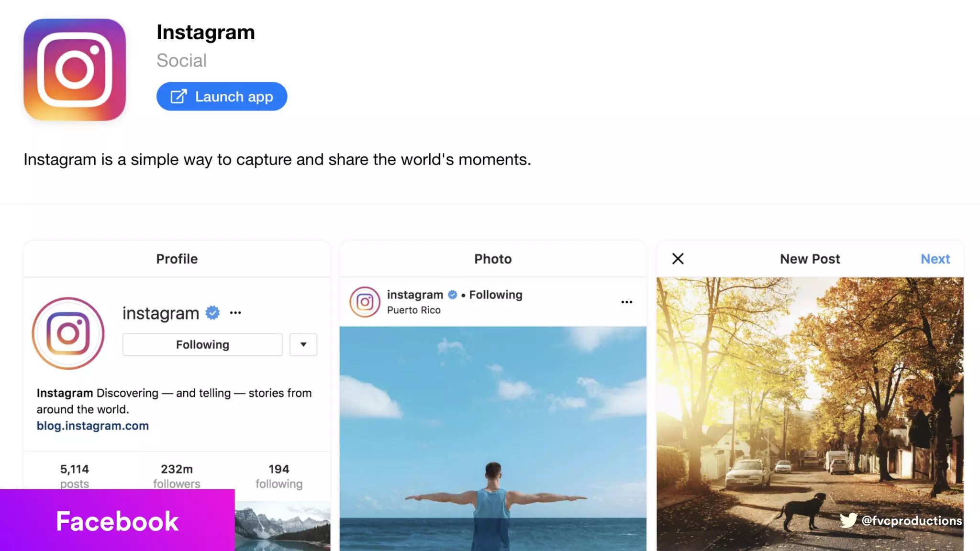The height and width of the screenshot is (551, 980).
Task: Expand the dropdown arrow beside Following
Action: pyautogui.click(x=303, y=345)
